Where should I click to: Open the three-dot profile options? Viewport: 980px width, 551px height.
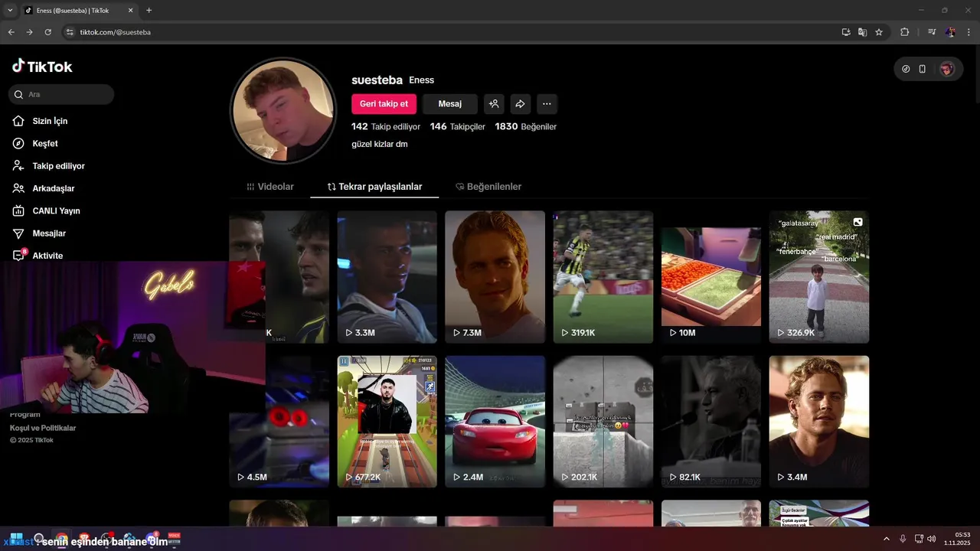(x=547, y=104)
